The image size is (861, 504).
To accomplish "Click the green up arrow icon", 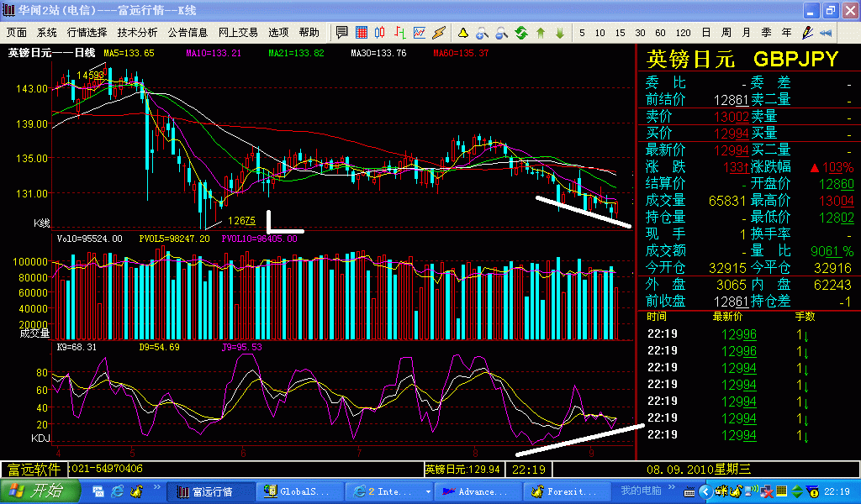I will click(x=541, y=33).
